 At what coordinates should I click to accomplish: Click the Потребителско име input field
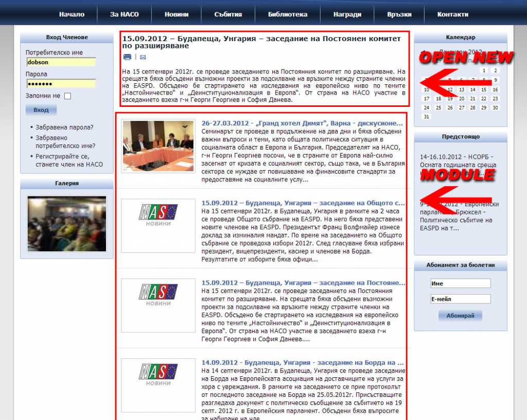pyautogui.click(x=61, y=62)
